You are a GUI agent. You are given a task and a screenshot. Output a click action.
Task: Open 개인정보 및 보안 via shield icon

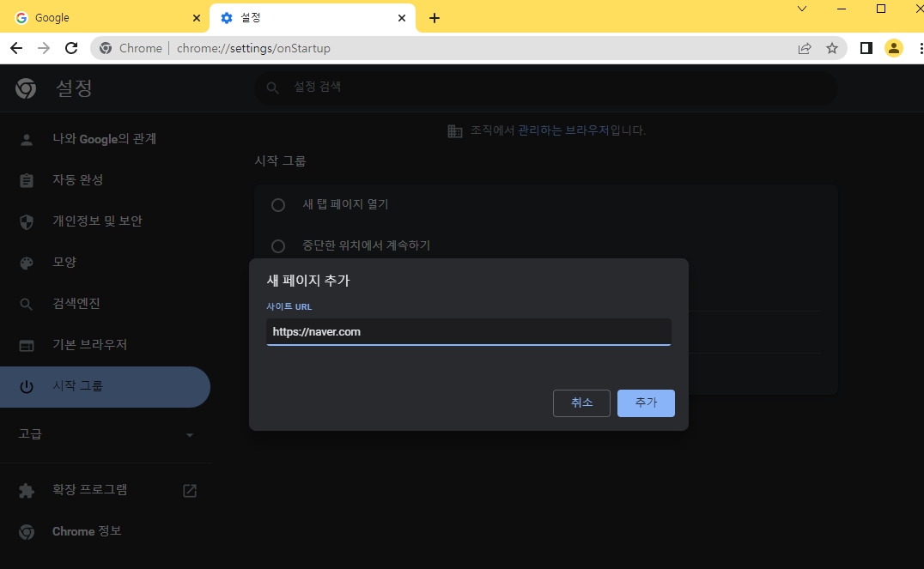[26, 221]
